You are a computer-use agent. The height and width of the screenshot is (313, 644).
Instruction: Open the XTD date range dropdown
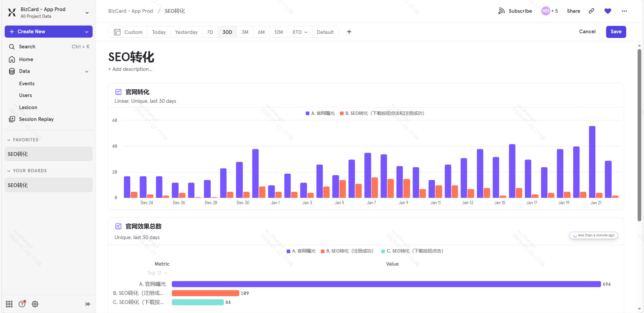click(300, 32)
